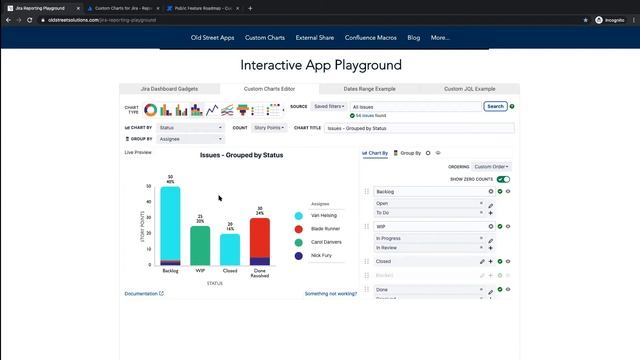Open a new browser tab
The image size is (640, 360).
(250, 8)
